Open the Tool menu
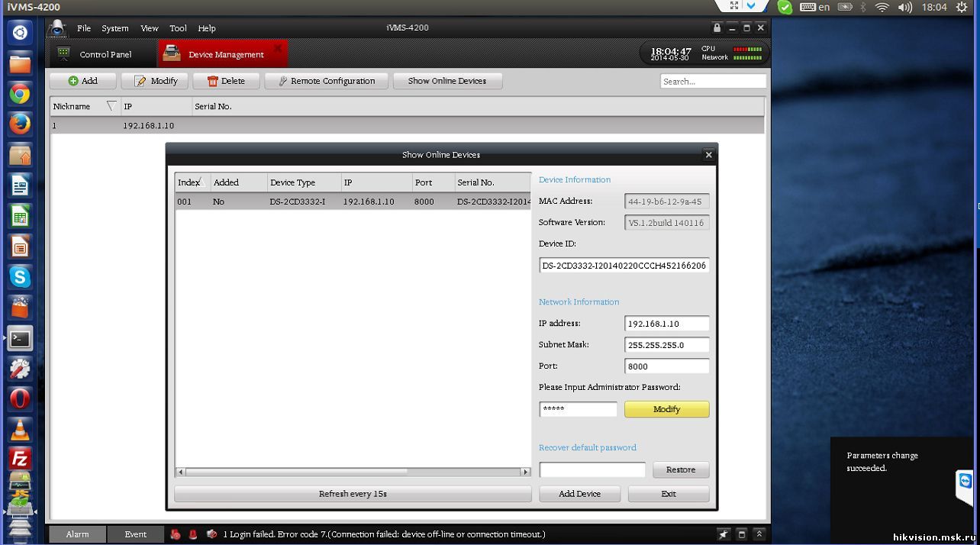The image size is (980, 545). (x=178, y=28)
